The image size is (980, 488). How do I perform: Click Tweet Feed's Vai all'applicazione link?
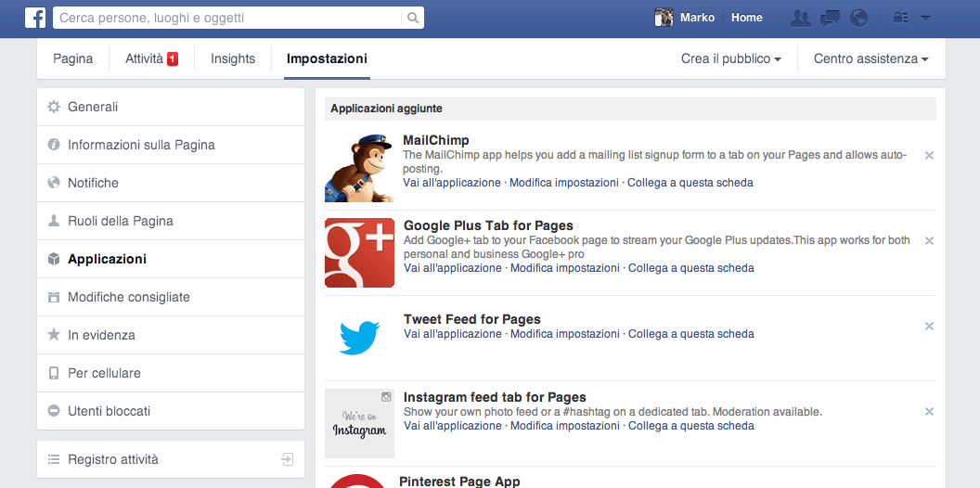(x=453, y=334)
